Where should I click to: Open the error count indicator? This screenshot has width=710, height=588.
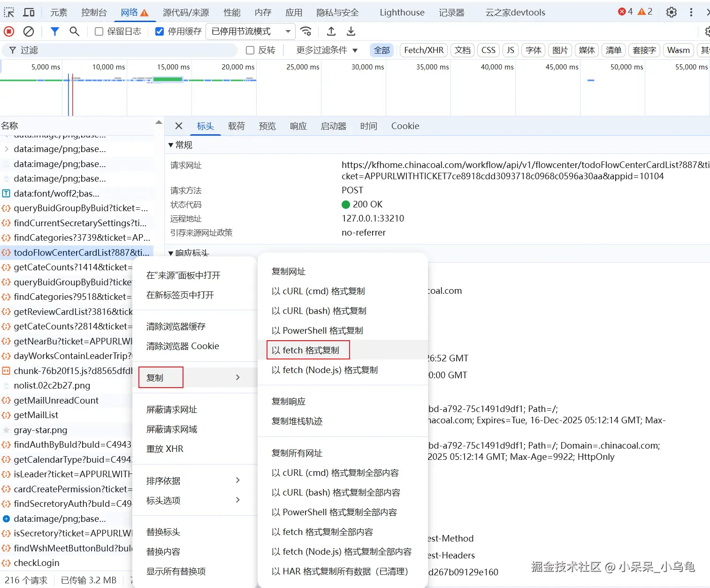pos(626,12)
